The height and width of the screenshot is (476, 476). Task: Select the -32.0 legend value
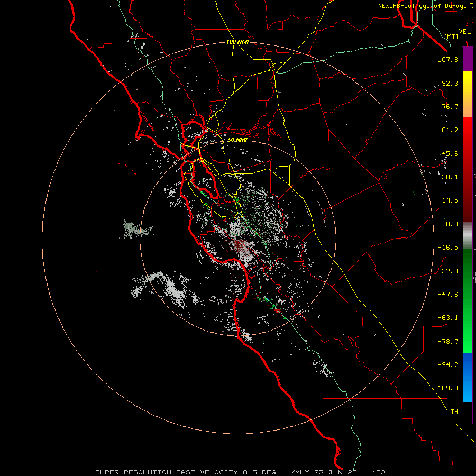448,271
